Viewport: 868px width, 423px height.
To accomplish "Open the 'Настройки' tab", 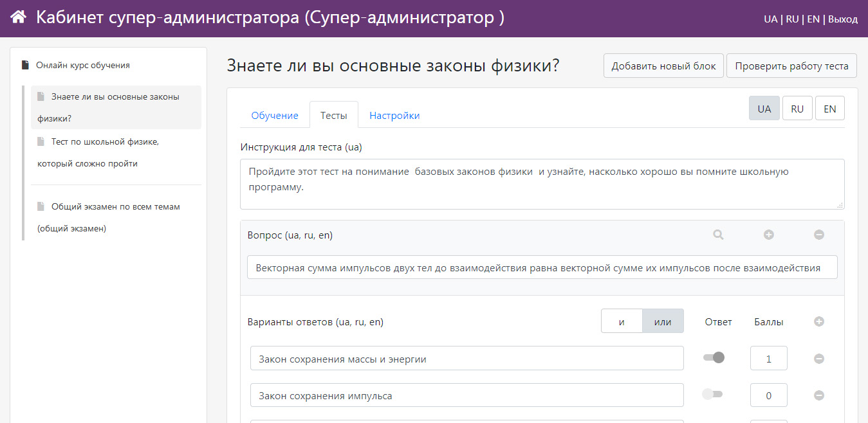I will tap(394, 116).
